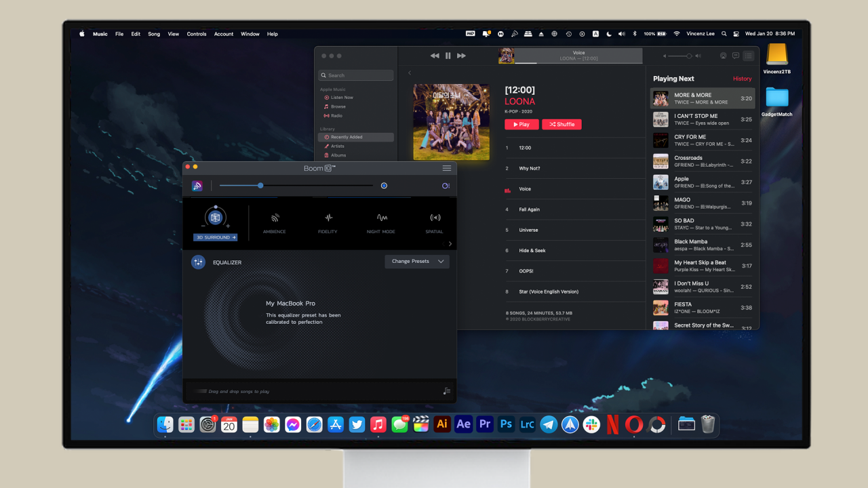The width and height of the screenshot is (868, 488).
Task: Toggle the 3D Surround effect
Action: 215,218
